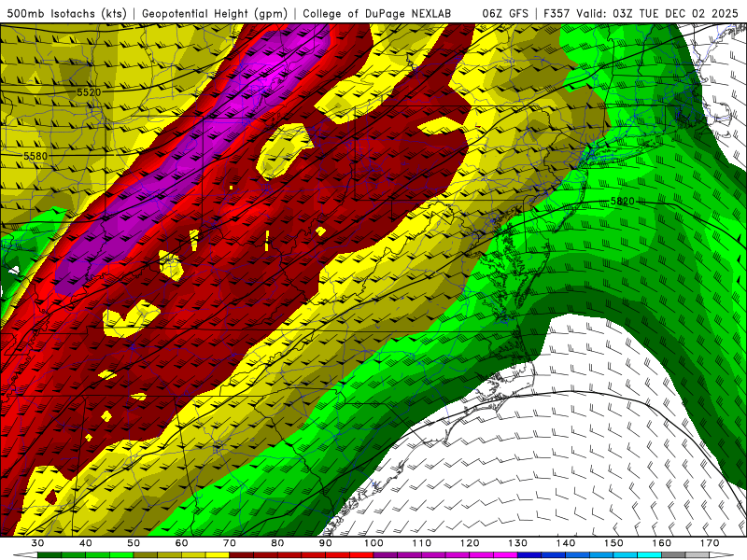This screenshot has height=560, width=747.
Task: Click the 30 label on the color scale
Action: (37, 543)
